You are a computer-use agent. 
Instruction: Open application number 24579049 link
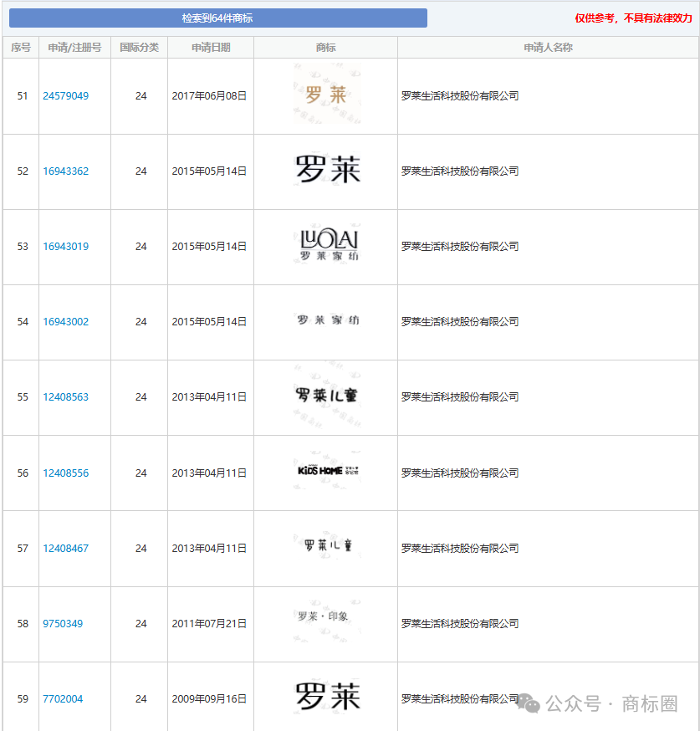tap(65, 96)
